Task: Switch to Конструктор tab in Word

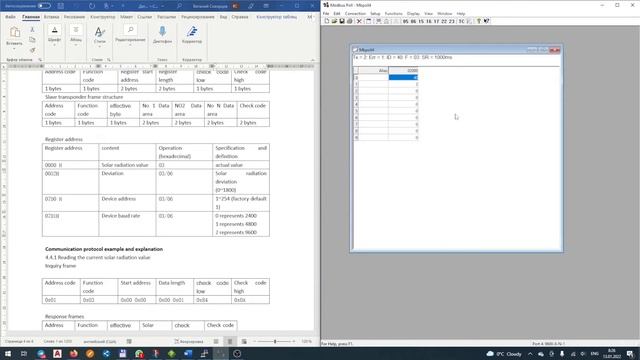Action: coord(103,17)
